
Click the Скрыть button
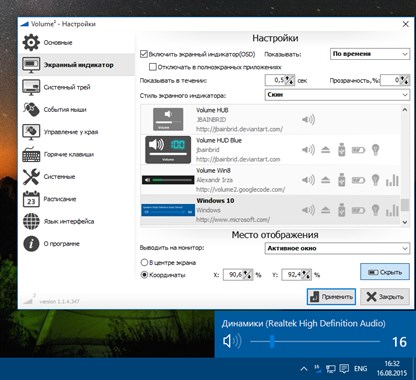tap(385, 272)
